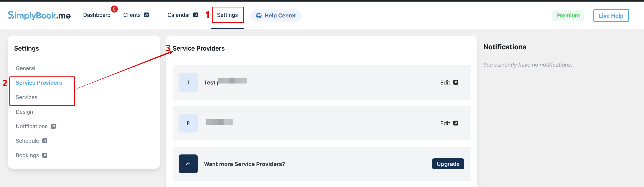Viewport: 644px width, 187px height.
Task: Click the Upgrade button
Action: [448, 164]
